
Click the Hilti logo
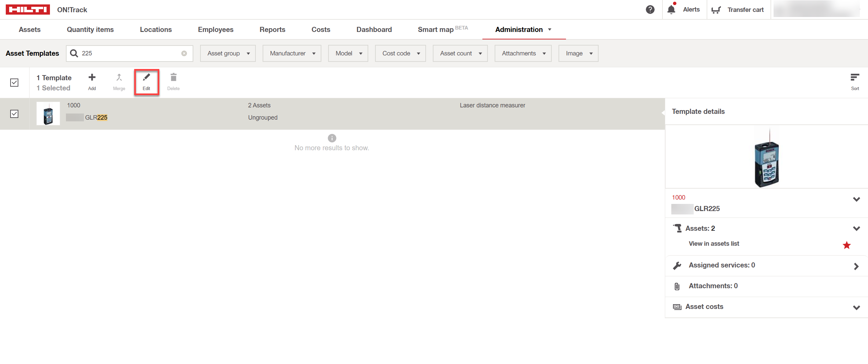click(28, 10)
